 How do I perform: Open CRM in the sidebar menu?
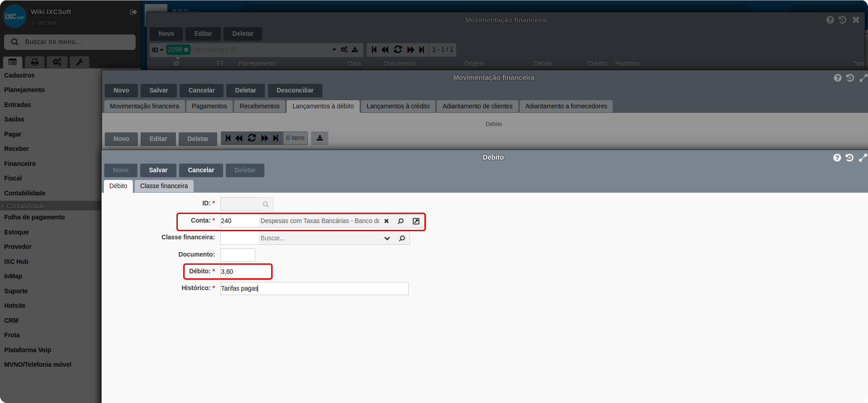pyautogui.click(x=11, y=320)
